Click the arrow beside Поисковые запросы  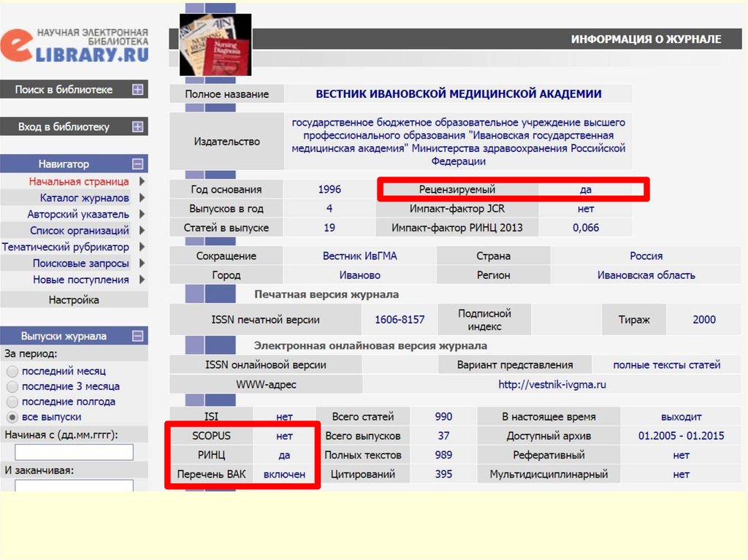(x=142, y=264)
